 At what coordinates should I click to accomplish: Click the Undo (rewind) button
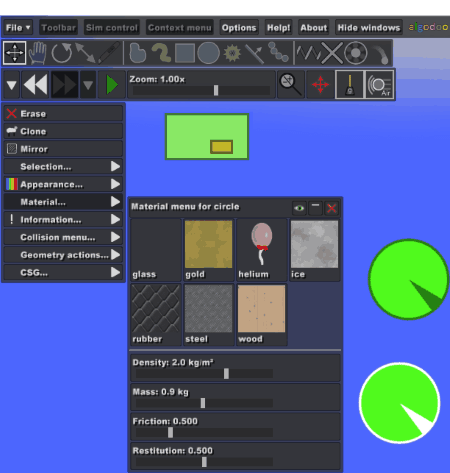(x=35, y=85)
